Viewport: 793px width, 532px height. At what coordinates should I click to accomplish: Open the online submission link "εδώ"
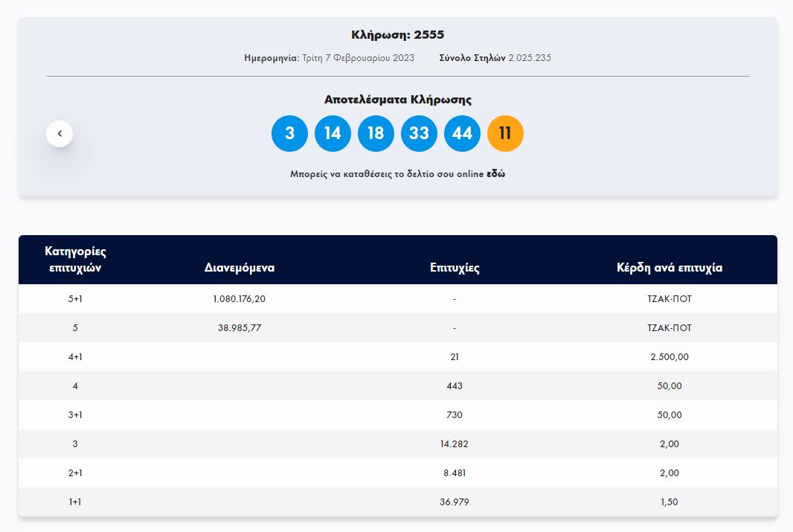[496, 174]
